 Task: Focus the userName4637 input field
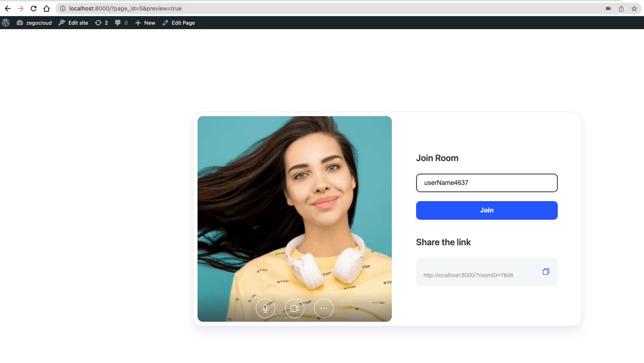(487, 183)
